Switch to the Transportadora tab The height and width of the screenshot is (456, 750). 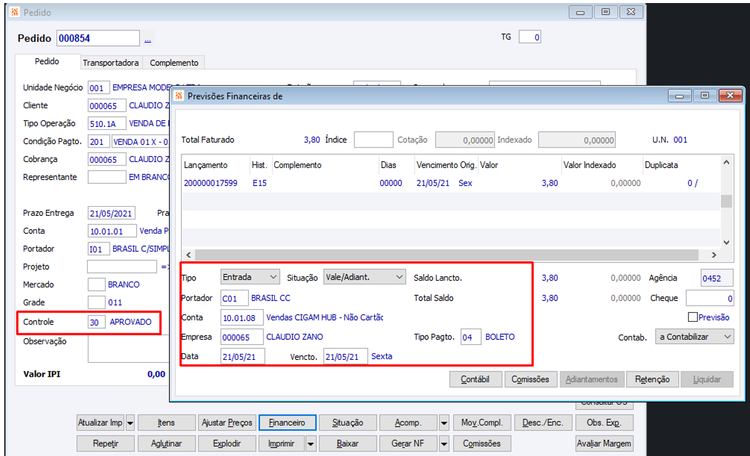(110, 63)
